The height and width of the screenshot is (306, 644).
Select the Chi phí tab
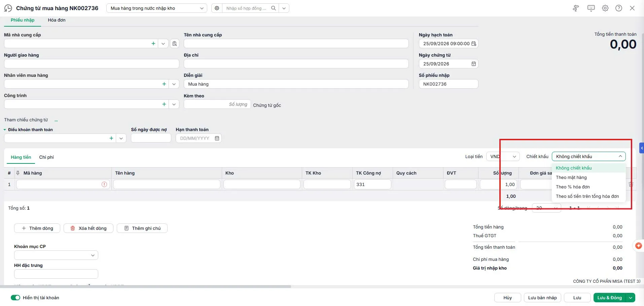(x=46, y=157)
